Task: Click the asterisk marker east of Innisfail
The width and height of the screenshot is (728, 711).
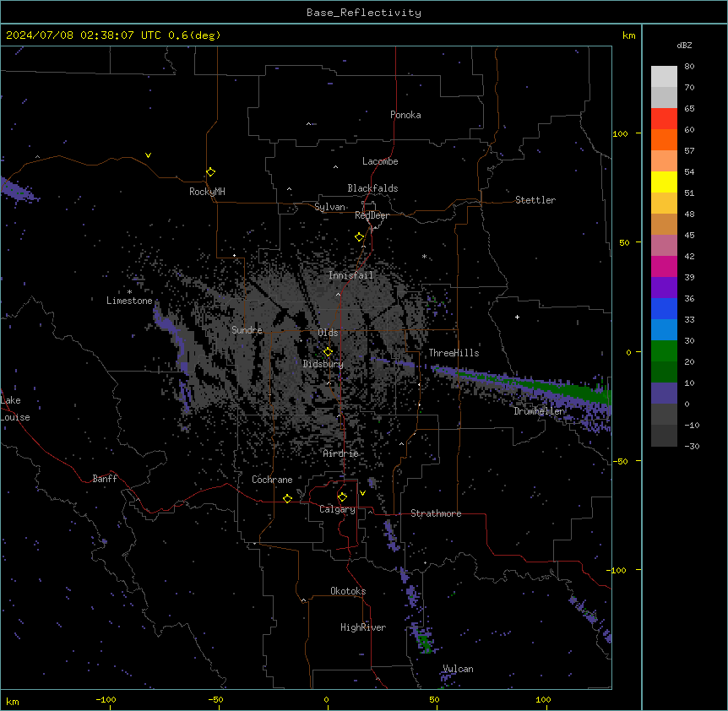Action: tap(424, 256)
